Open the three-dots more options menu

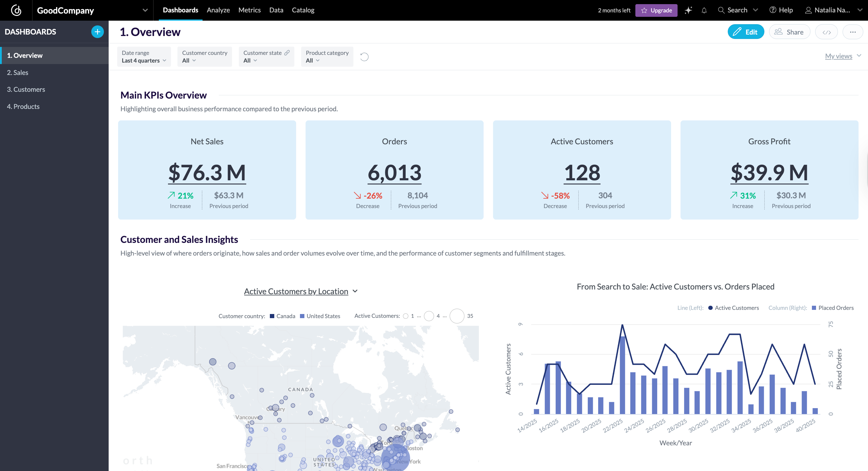click(x=853, y=32)
